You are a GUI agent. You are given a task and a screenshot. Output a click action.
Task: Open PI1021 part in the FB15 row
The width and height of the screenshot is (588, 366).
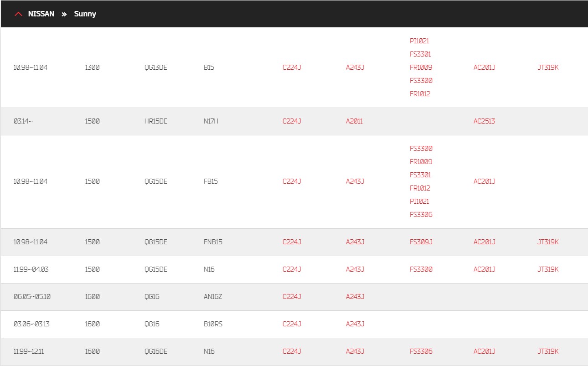(x=419, y=201)
